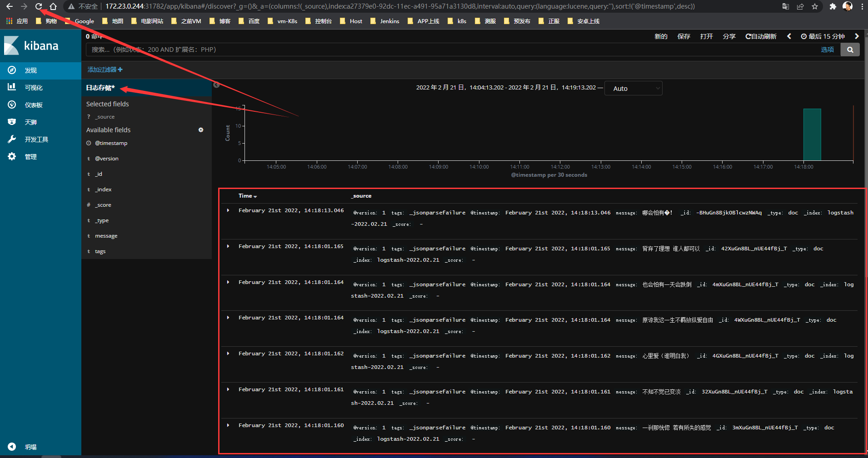Click the Kibana logo
Screen dimensions: 868x458
click(32, 46)
